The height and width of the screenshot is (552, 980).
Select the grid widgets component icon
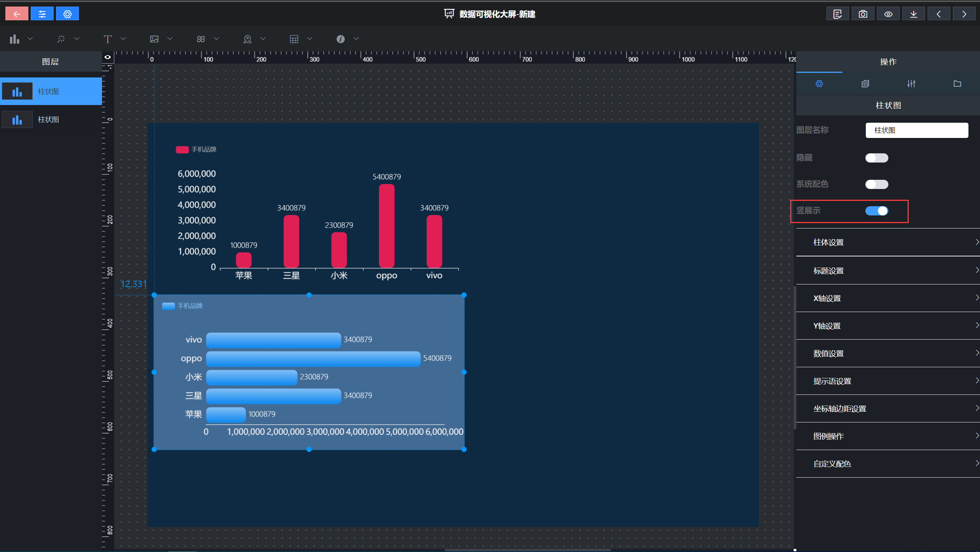201,39
